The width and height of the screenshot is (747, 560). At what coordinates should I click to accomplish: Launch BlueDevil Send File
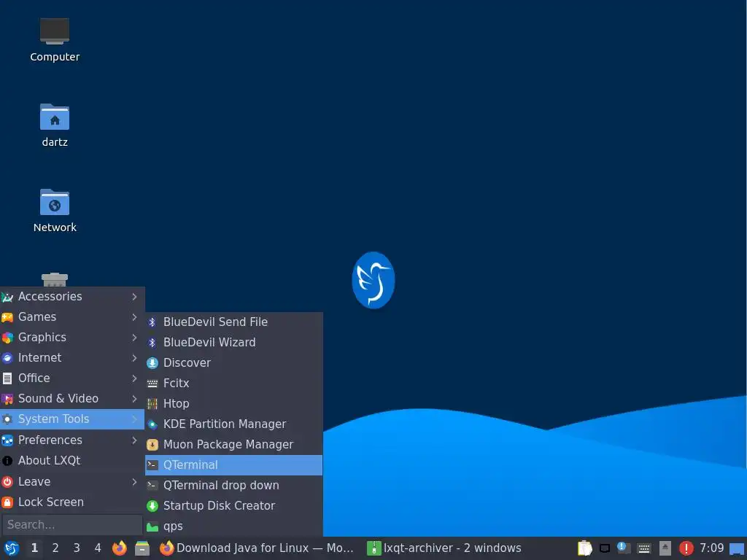click(234, 322)
